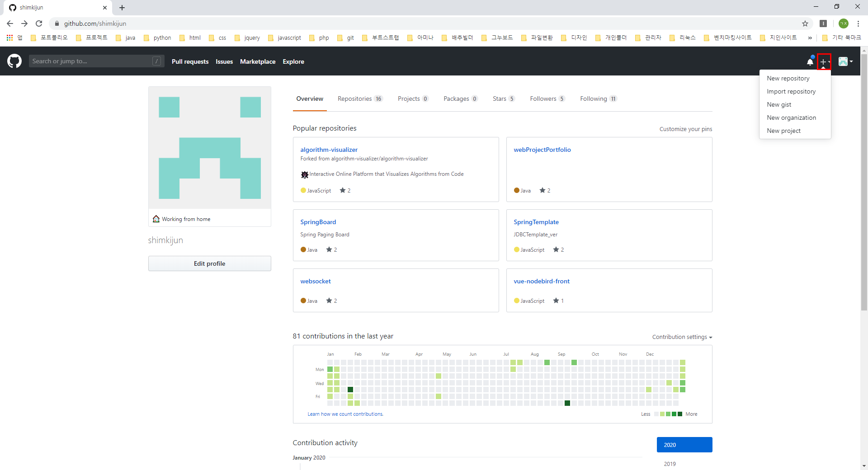This screenshot has height=470, width=868.
Task: Open the jquery bookmark folder
Action: click(x=247, y=38)
